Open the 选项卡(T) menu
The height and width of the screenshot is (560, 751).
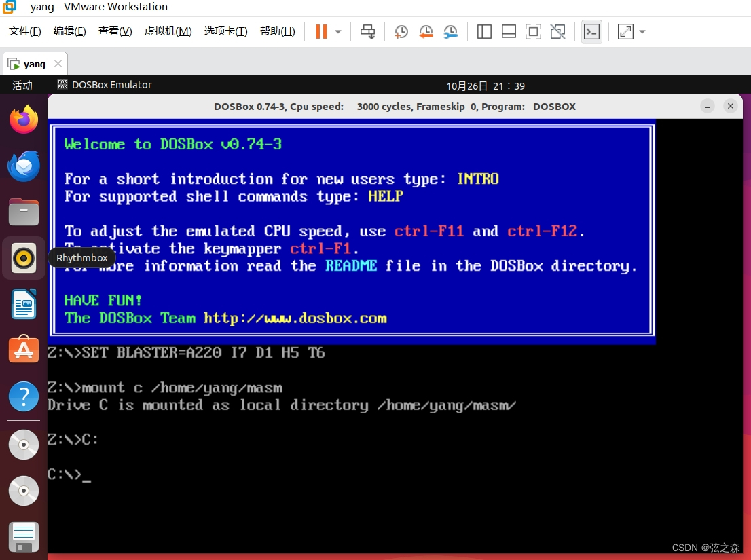coord(225,31)
